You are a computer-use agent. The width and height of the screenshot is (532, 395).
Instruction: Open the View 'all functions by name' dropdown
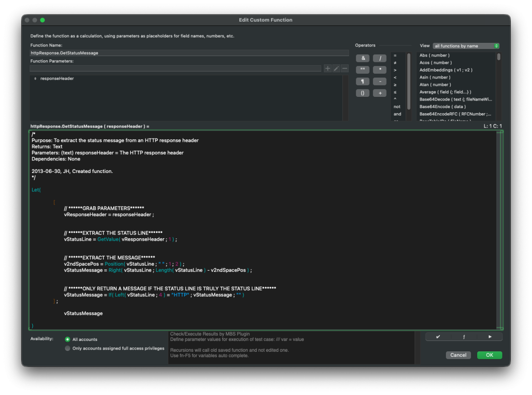tap(466, 46)
